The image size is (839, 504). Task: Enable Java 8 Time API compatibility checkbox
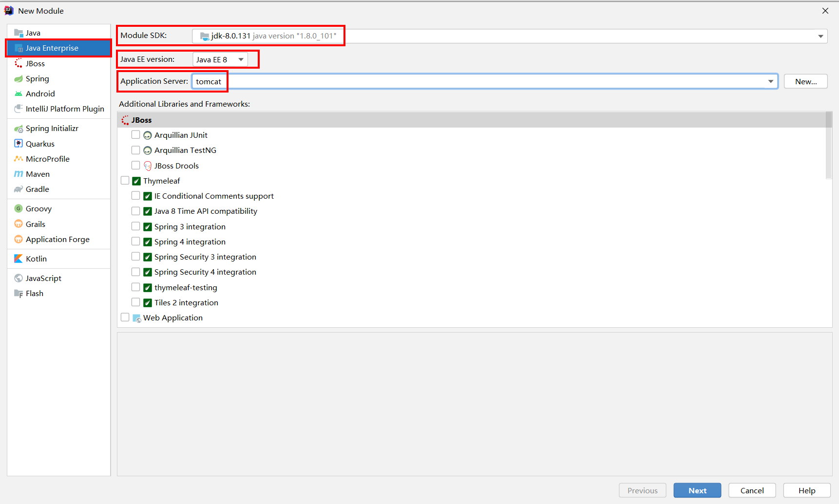[136, 211]
